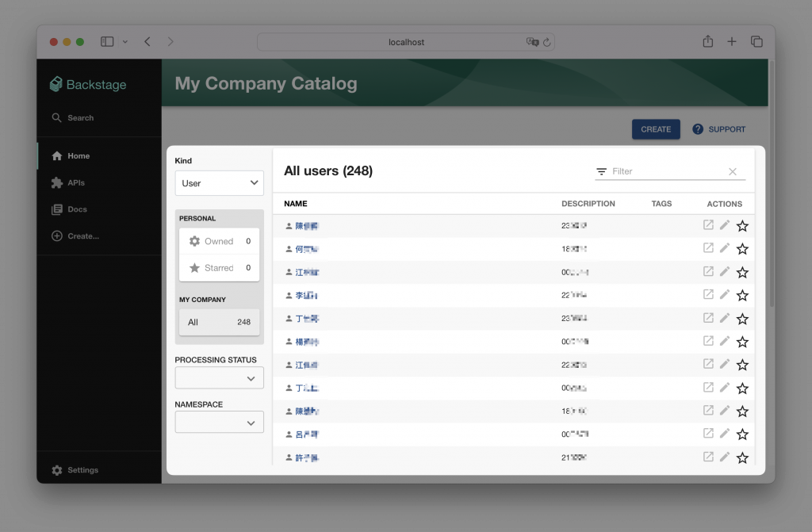Open Search from the sidebar

pyautogui.click(x=72, y=117)
